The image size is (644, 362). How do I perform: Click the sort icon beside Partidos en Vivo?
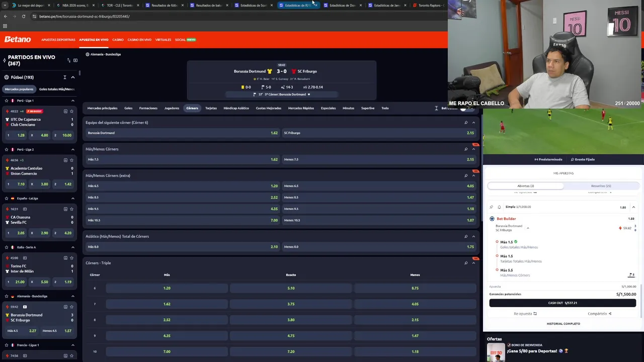click(69, 60)
